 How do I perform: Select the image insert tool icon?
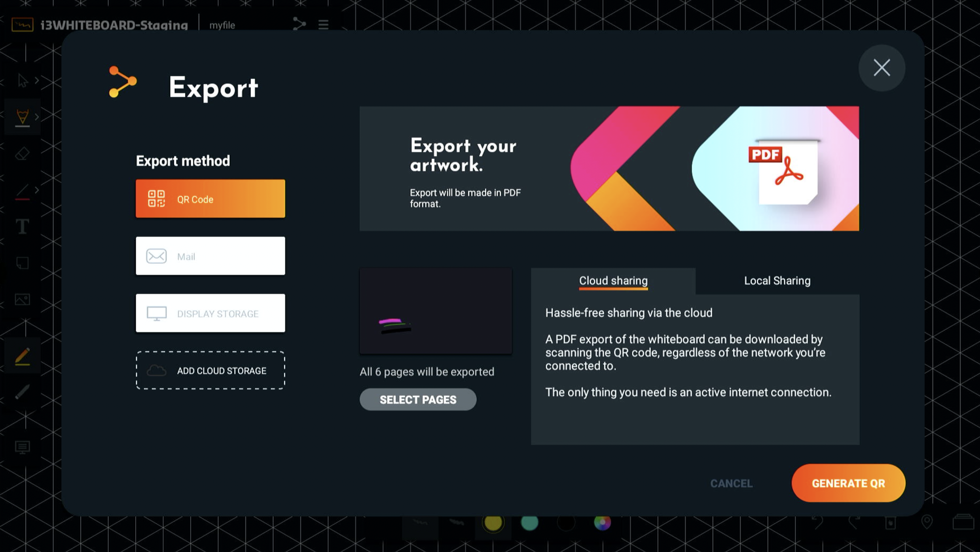(x=22, y=299)
